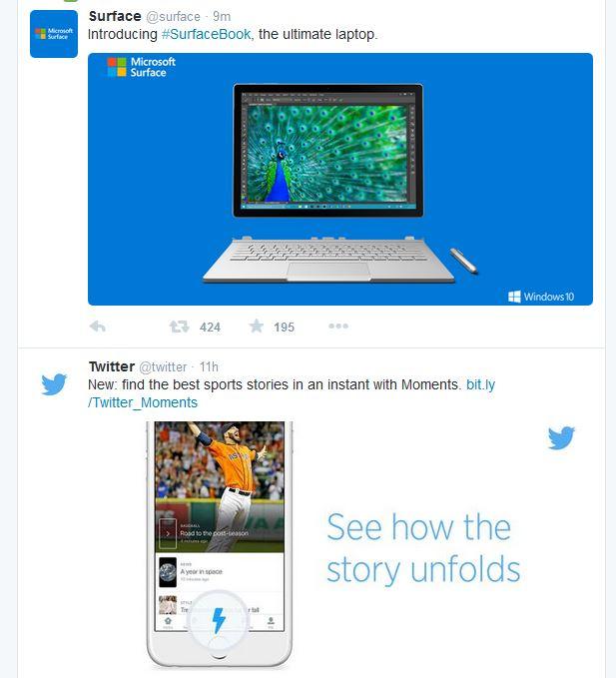This screenshot has width=616, height=678.
Task: Click the Microsoft Surface logo in image
Action: [142, 67]
